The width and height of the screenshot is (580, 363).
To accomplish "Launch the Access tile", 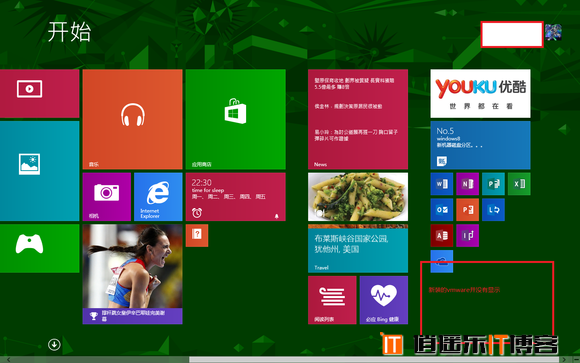I will coord(442,235).
